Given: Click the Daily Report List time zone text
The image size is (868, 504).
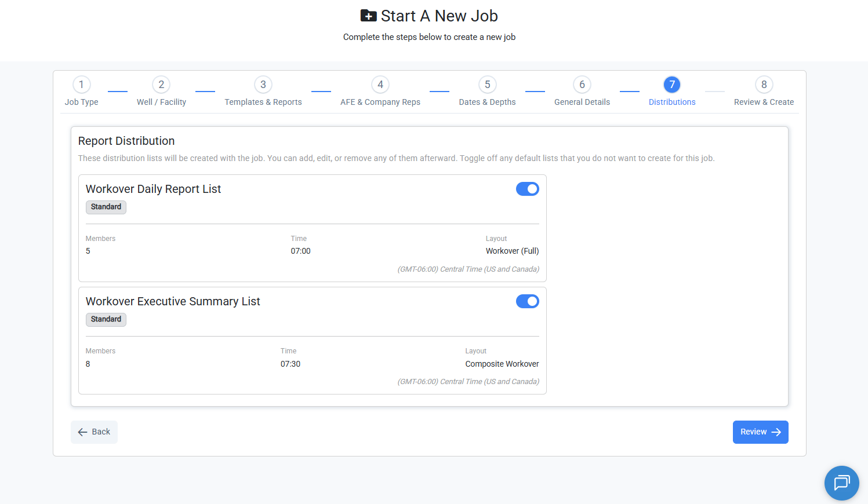Looking at the screenshot, I should coord(468,269).
